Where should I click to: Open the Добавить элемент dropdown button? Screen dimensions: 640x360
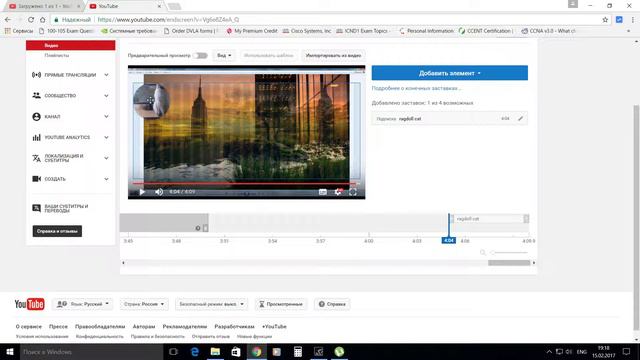pos(449,73)
